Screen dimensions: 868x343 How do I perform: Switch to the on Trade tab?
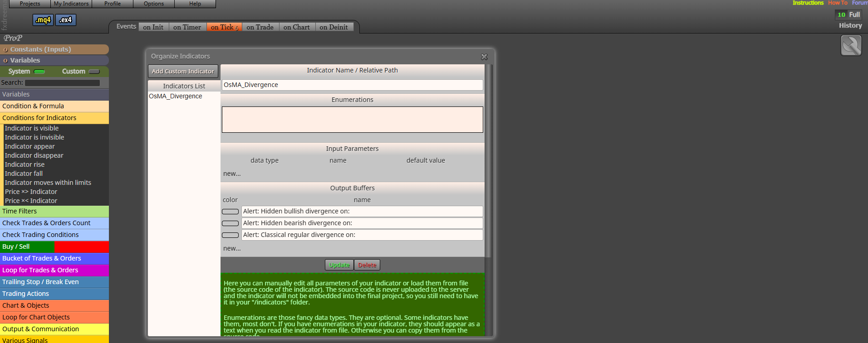click(260, 27)
